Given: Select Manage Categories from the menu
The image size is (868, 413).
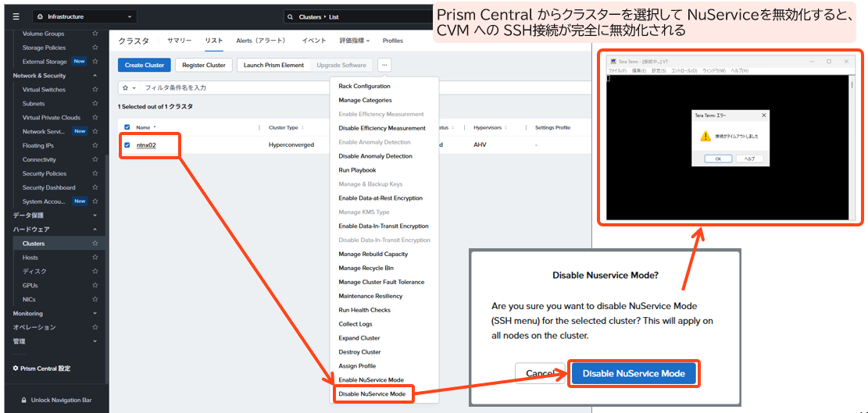Looking at the screenshot, I should click(x=365, y=100).
